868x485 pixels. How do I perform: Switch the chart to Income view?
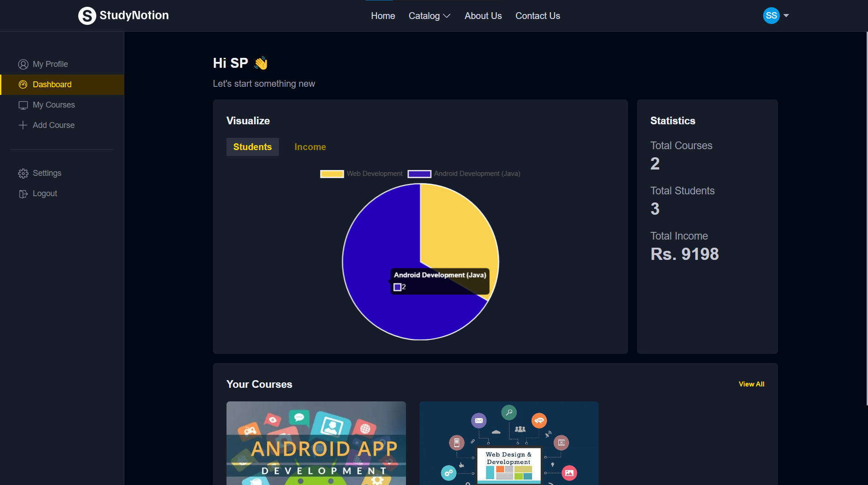(x=310, y=146)
